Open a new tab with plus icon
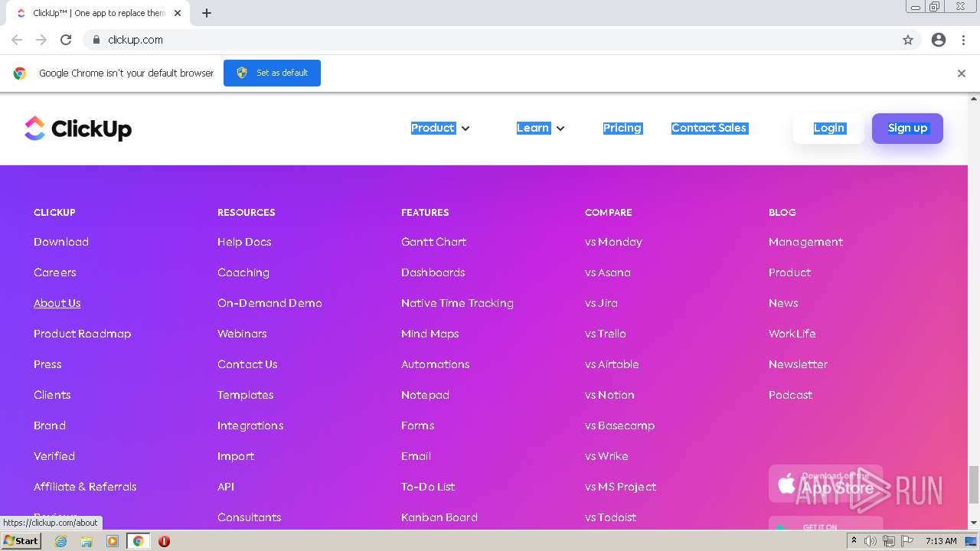The height and width of the screenshot is (551, 980). pyautogui.click(x=207, y=13)
